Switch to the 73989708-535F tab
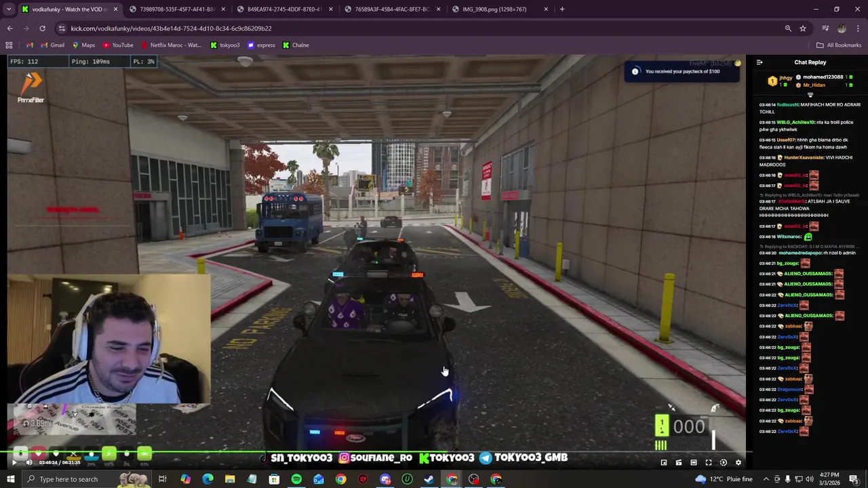This screenshot has width=868, height=488. pyautogui.click(x=177, y=9)
